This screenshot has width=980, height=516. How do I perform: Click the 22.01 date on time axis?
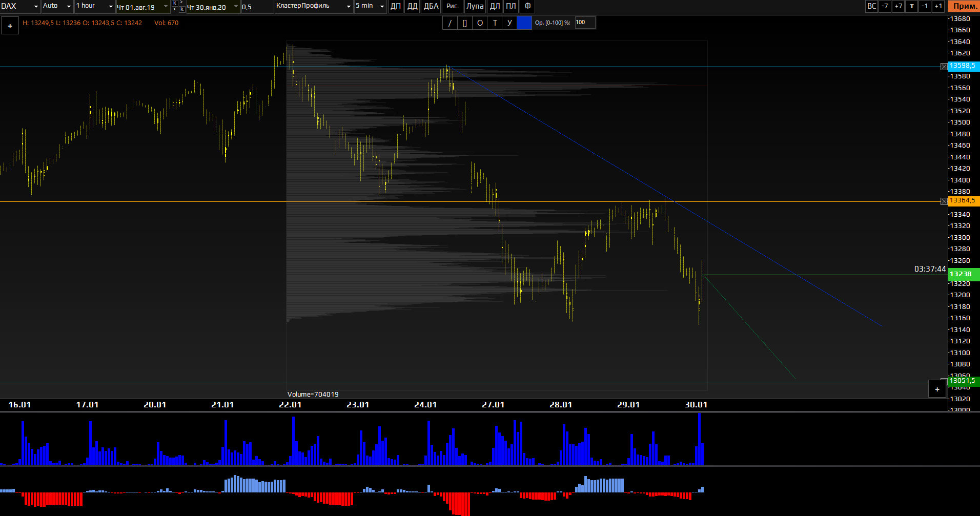click(x=290, y=405)
